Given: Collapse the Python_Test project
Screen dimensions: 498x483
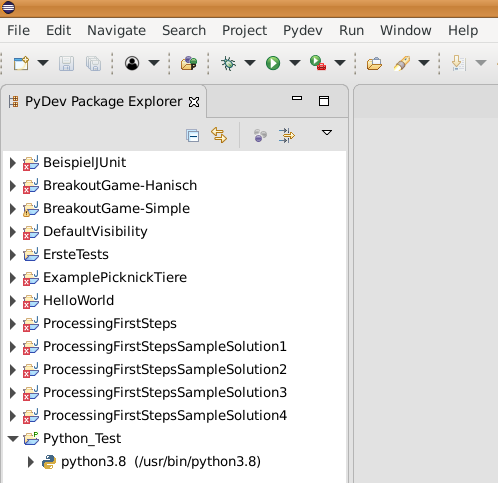Looking at the screenshot, I should [13, 438].
